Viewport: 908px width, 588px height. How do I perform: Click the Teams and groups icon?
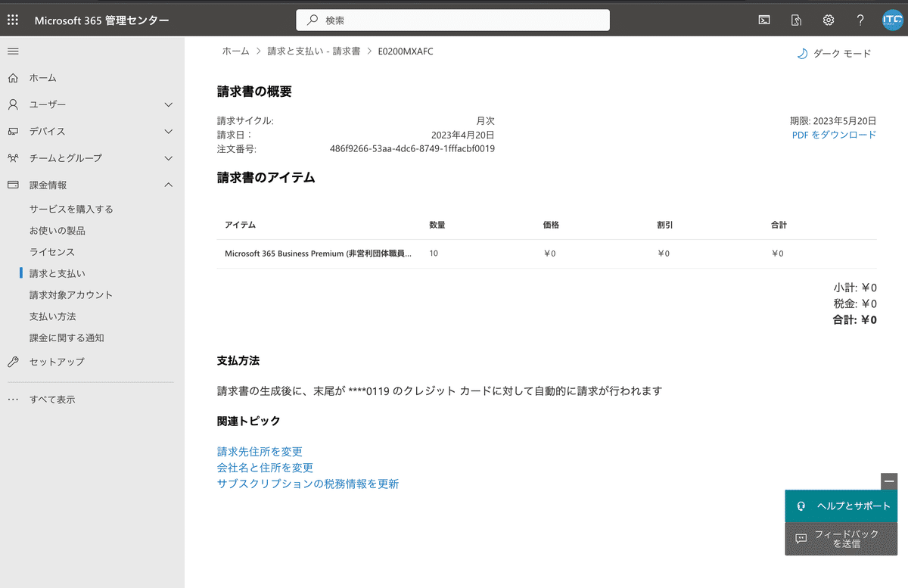(13, 158)
